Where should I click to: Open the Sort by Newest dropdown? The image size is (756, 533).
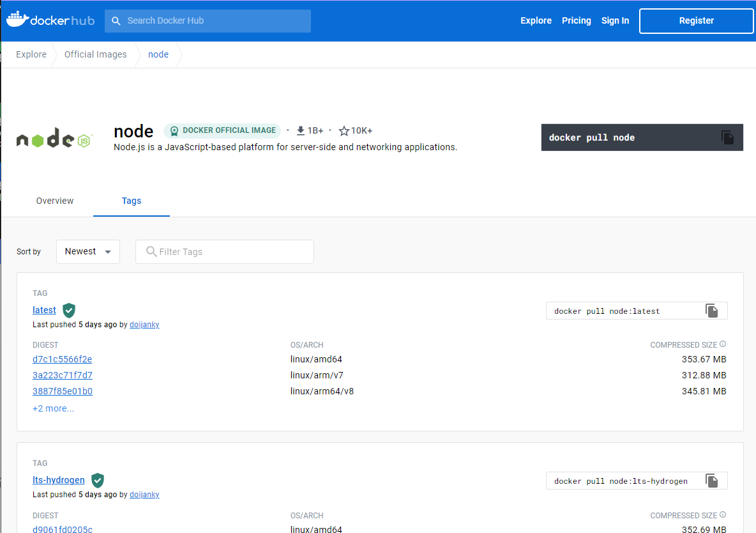click(87, 252)
